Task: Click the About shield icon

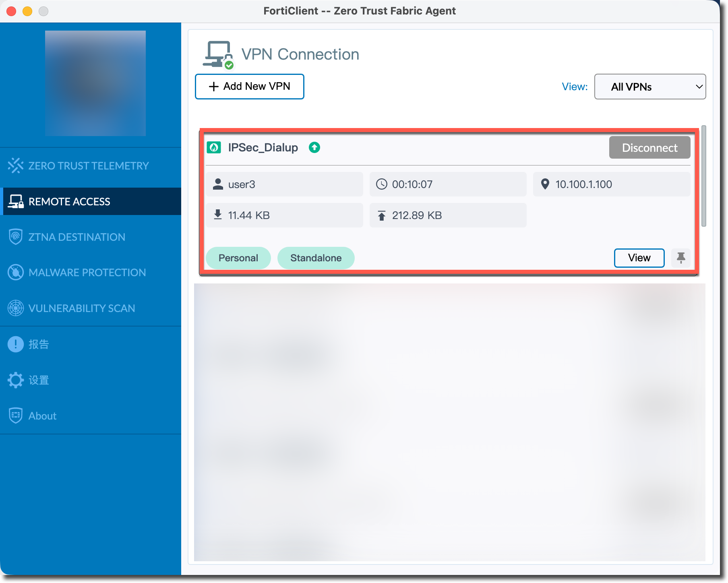Action: coord(15,416)
